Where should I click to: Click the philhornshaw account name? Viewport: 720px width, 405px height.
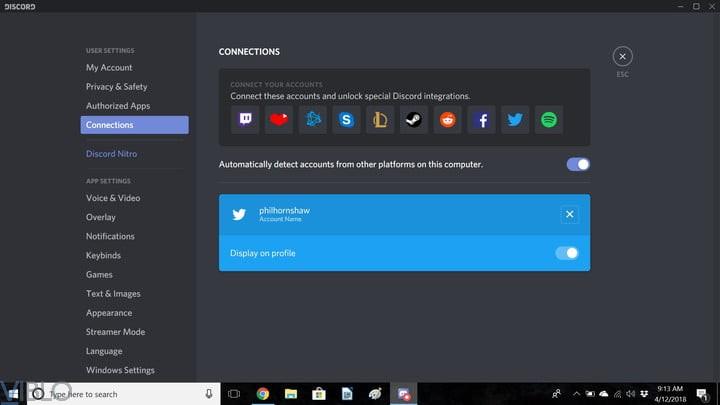[x=284, y=211]
